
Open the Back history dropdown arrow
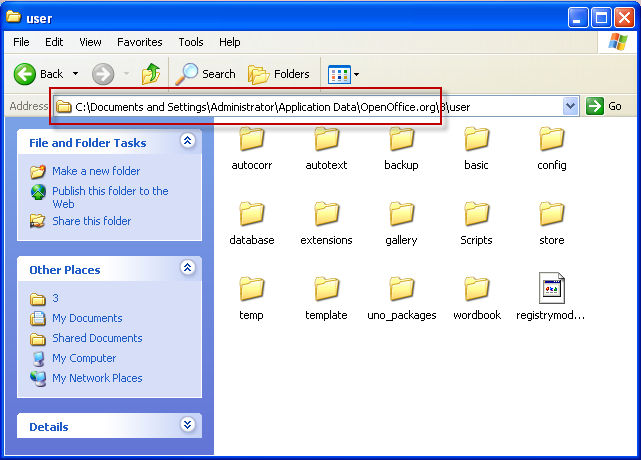[76, 74]
